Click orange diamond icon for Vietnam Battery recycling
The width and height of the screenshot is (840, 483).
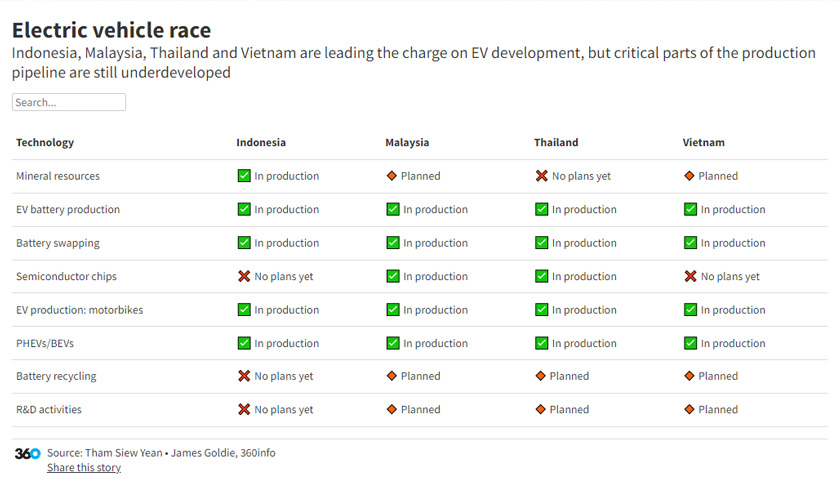tap(689, 376)
